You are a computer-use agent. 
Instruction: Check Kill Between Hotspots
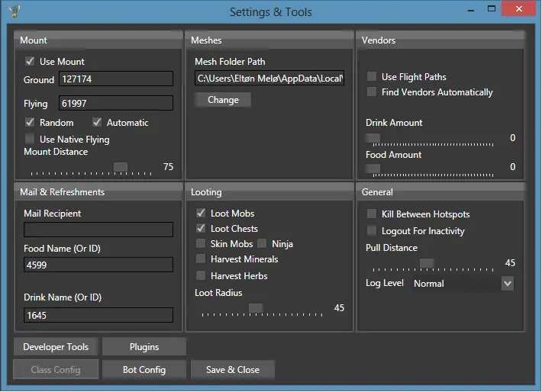tap(372, 215)
